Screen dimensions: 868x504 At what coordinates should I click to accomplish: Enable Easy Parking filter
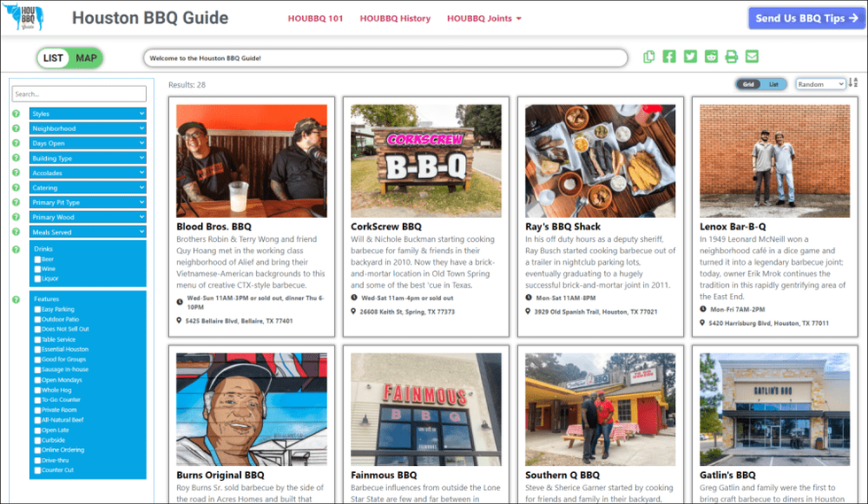[x=37, y=310]
